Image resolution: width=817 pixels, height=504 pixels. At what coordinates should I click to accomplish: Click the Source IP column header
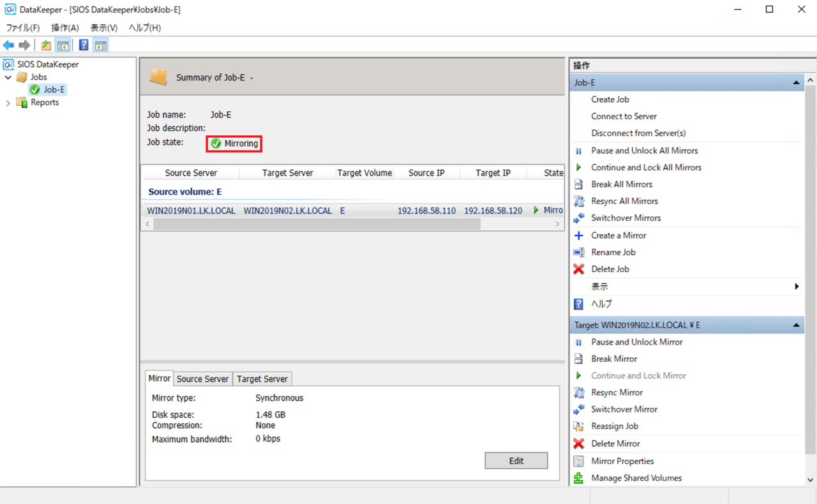click(x=426, y=173)
